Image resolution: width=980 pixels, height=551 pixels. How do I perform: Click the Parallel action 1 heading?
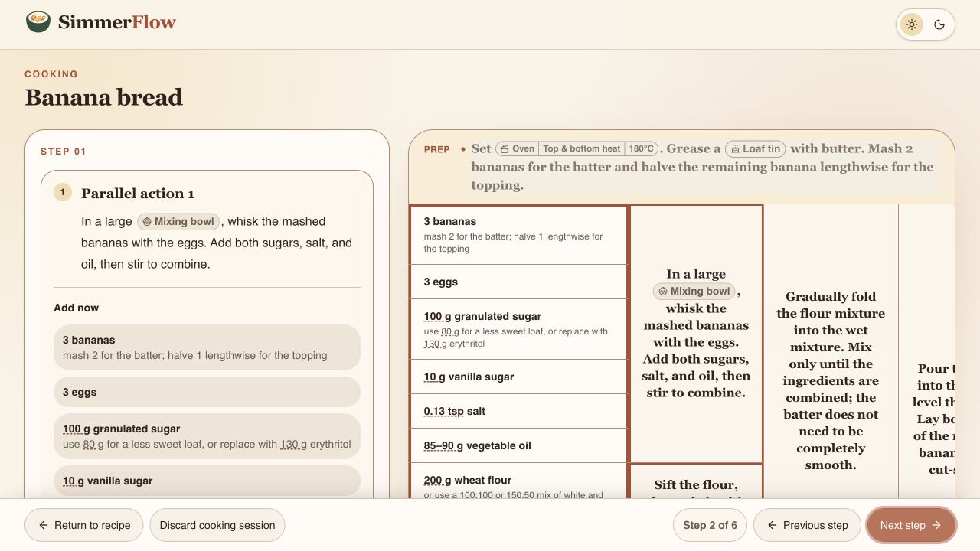[x=138, y=194]
